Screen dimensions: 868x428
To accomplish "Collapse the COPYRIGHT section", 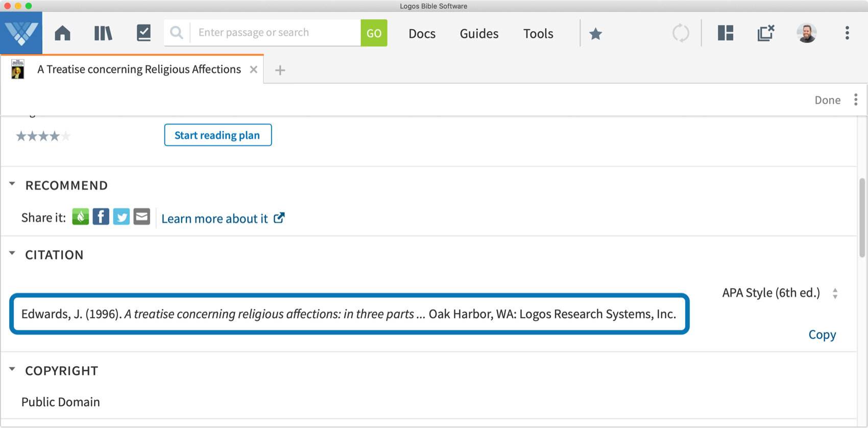I will click(12, 369).
